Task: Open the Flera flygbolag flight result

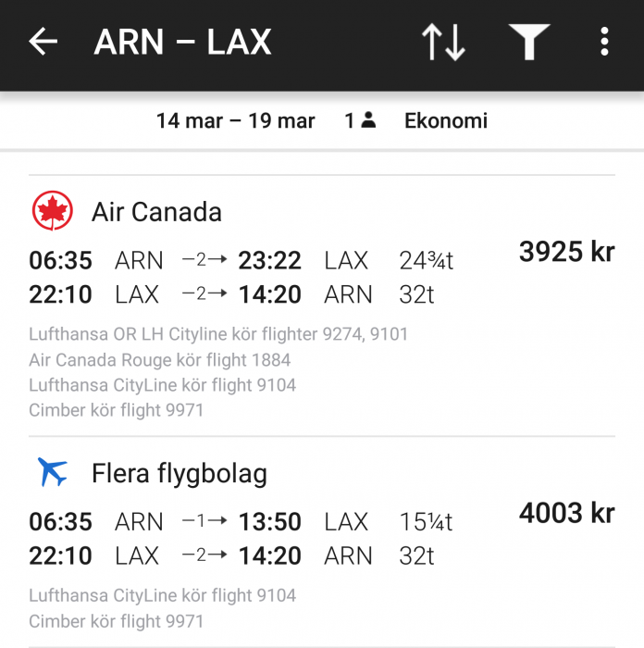Action: coord(179,474)
